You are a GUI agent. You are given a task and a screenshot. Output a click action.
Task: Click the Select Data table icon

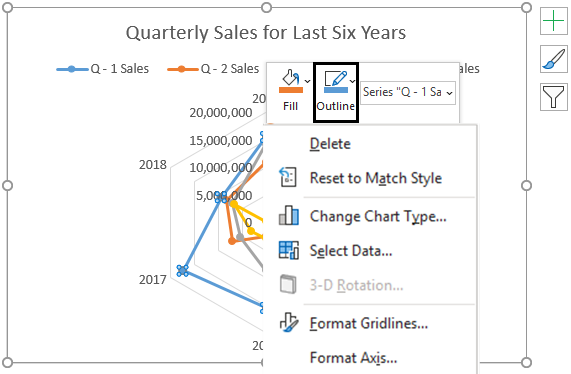click(289, 250)
